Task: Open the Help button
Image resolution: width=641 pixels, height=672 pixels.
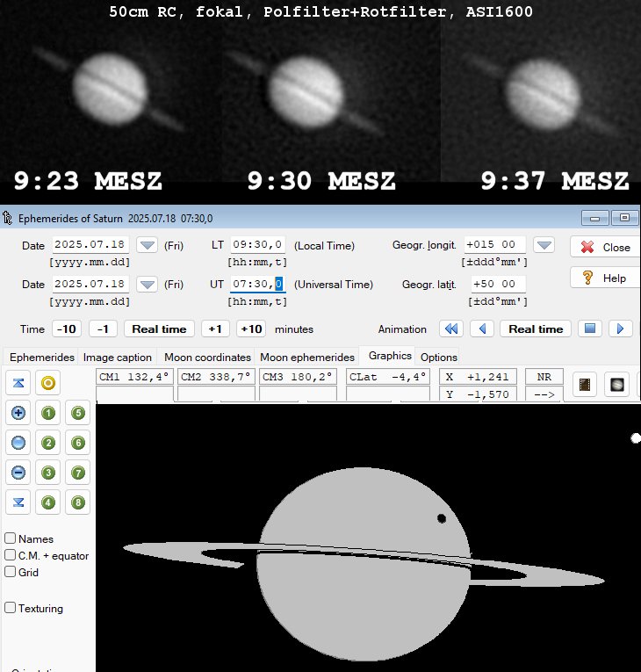Action: 602,278
